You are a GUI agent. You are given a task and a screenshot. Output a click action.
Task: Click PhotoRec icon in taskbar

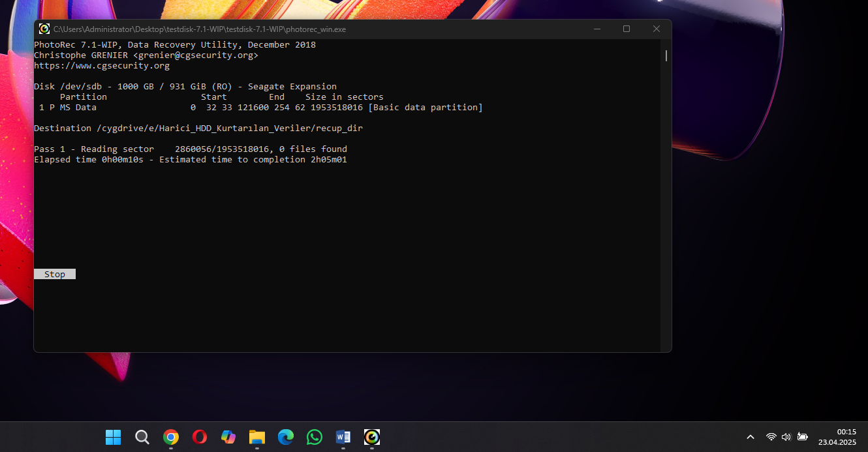click(x=372, y=437)
